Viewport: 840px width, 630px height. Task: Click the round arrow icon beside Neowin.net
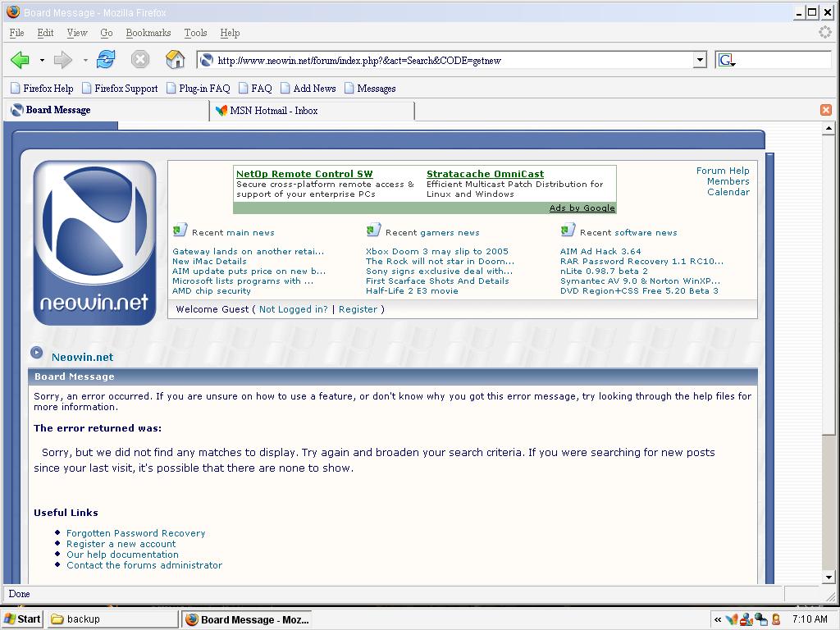click(36, 353)
